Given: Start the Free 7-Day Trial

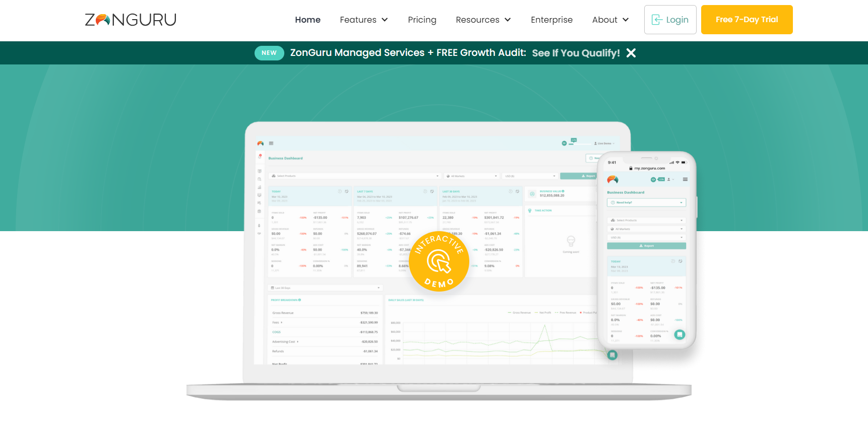Looking at the screenshot, I should pos(747,20).
